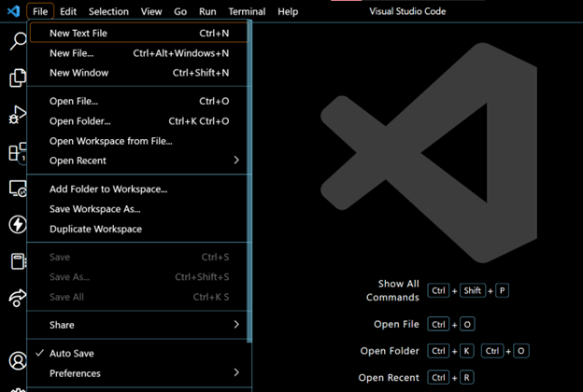Click the disabled Save All entry

[137, 297]
